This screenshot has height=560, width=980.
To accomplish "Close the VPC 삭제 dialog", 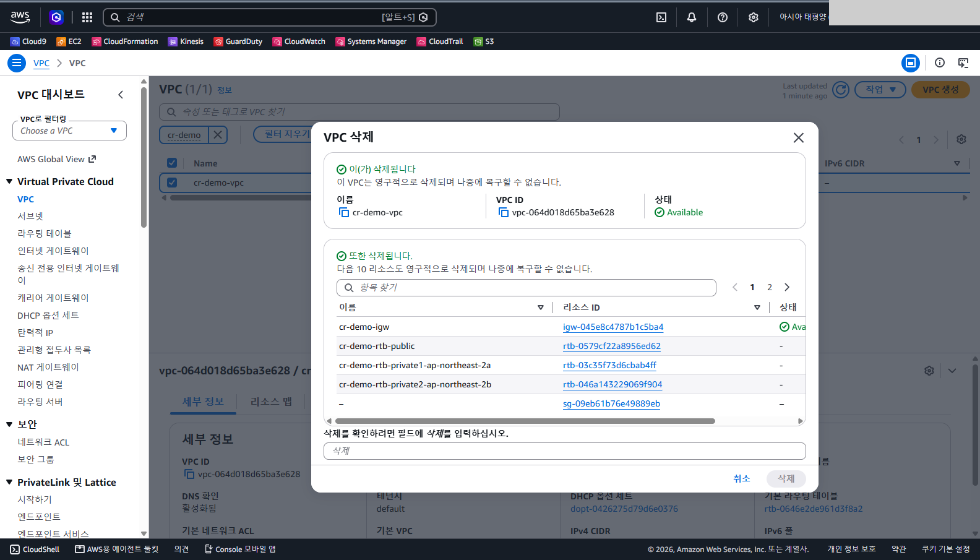I will [x=799, y=137].
